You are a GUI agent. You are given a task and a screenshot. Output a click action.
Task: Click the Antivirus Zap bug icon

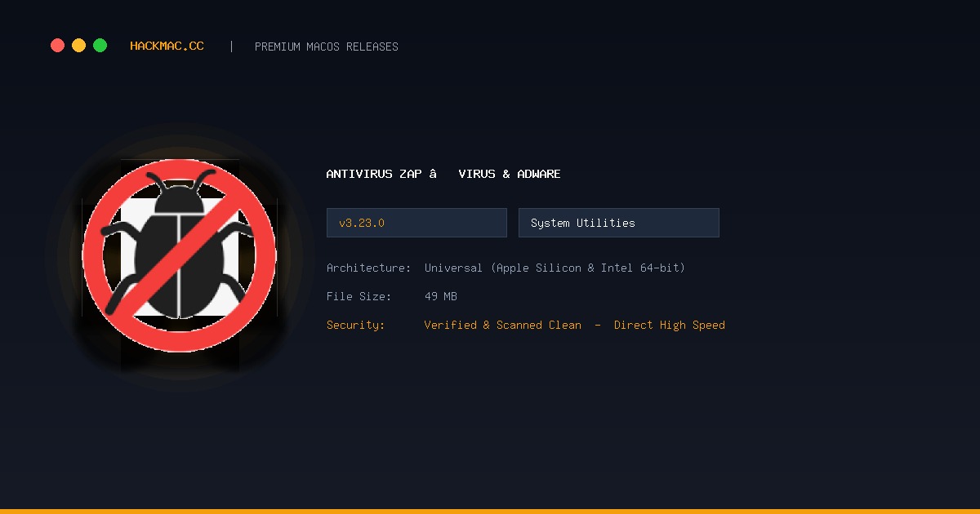[180, 255]
